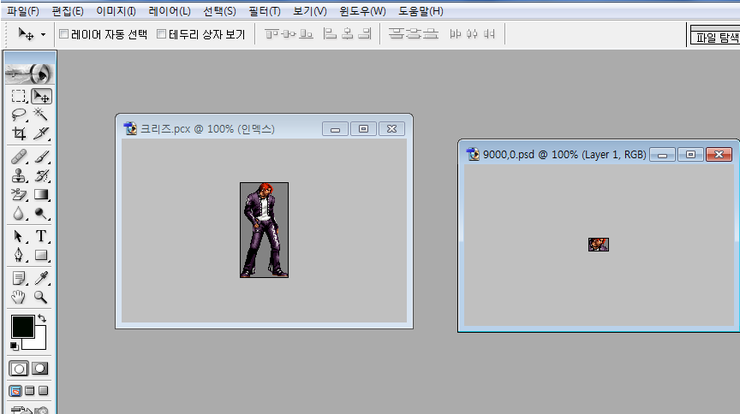Viewport: 740px width, 414px height.
Task: Select the Slice tool
Action: point(42,134)
